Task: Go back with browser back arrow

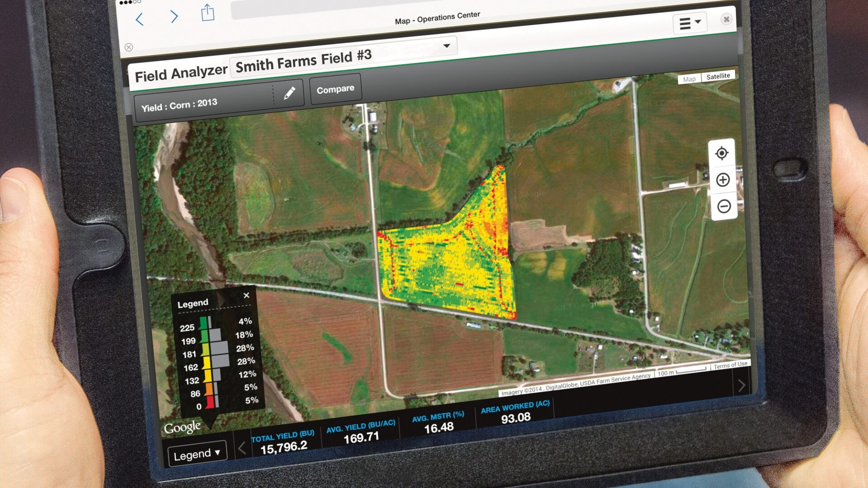Action: [140, 19]
